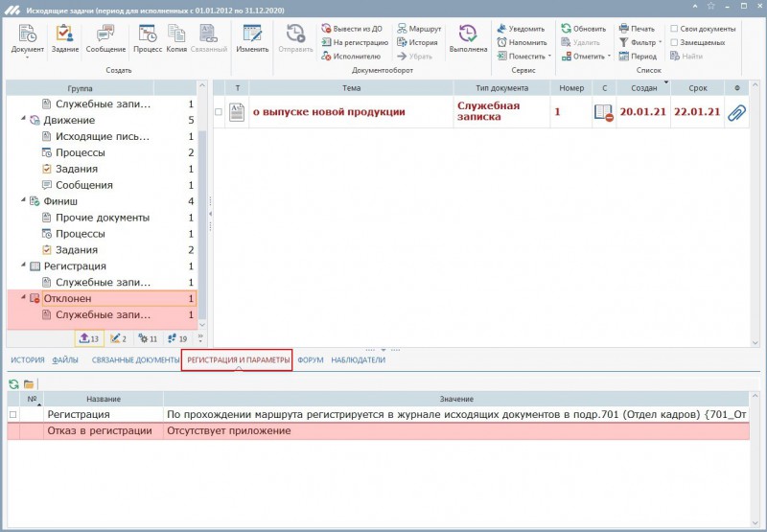
Task: Sort by the Тема column header
Action: [351, 88]
